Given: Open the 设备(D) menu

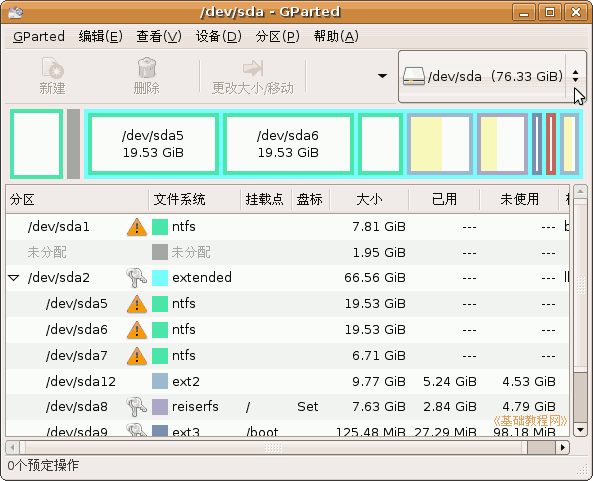Looking at the screenshot, I should [x=219, y=36].
